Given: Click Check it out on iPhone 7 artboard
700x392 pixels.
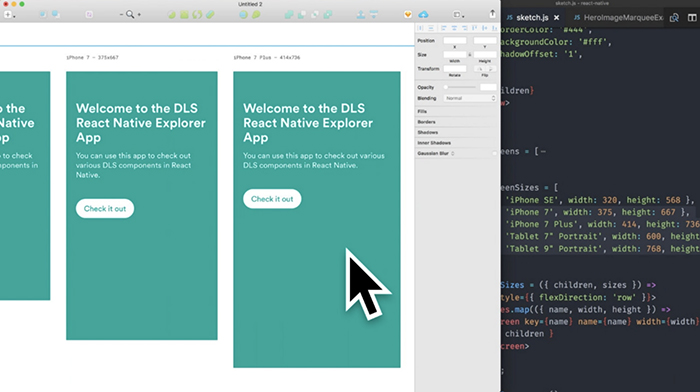Looking at the screenshot, I should click(x=105, y=209).
